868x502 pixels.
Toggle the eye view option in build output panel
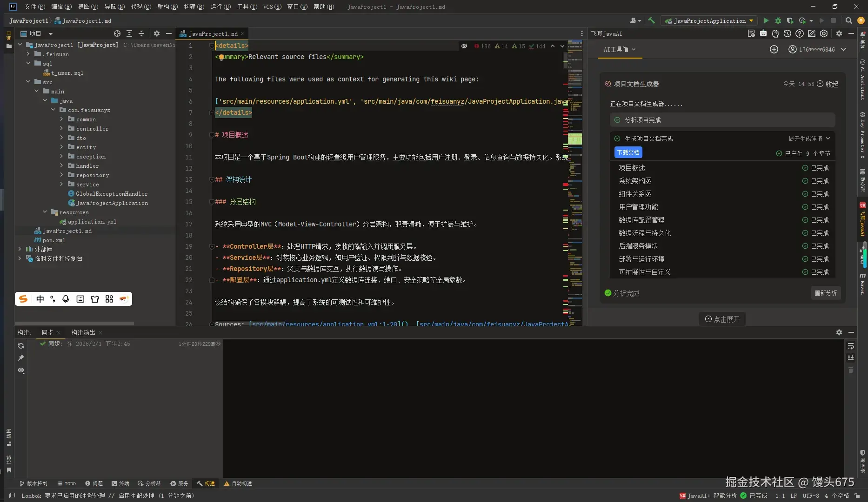(x=20, y=370)
